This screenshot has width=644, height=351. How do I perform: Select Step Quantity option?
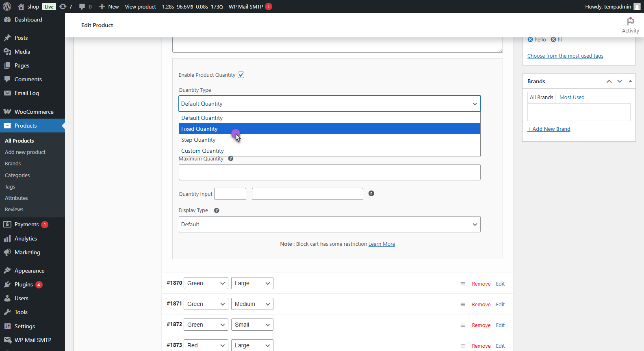pos(198,140)
